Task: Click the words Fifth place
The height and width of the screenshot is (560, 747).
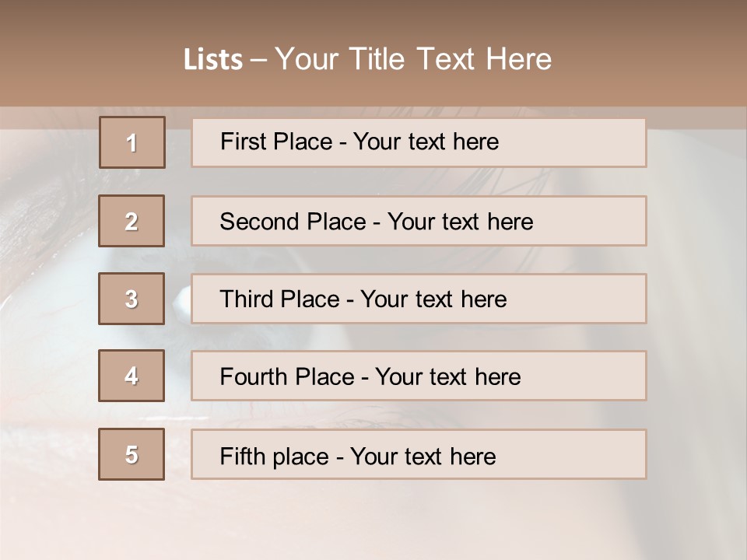Action: pos(275,457)
